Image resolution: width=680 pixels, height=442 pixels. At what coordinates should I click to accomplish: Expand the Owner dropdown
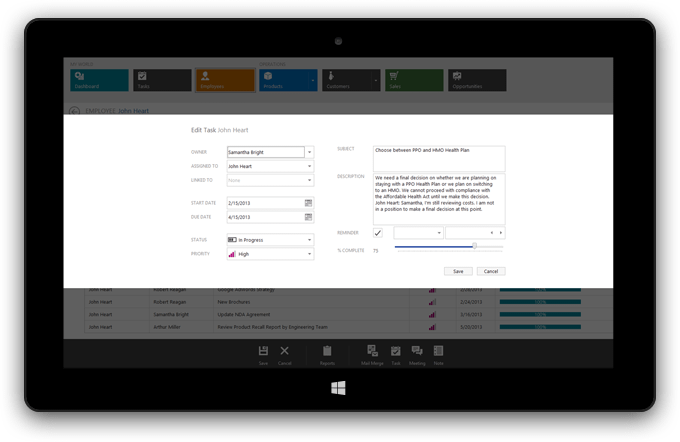(310, 153)
